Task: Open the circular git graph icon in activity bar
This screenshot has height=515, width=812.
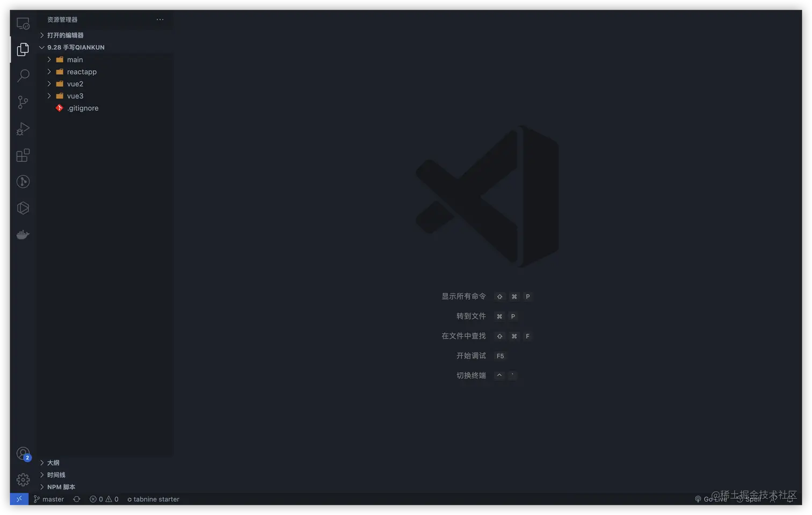Action: tap(23, 182)
